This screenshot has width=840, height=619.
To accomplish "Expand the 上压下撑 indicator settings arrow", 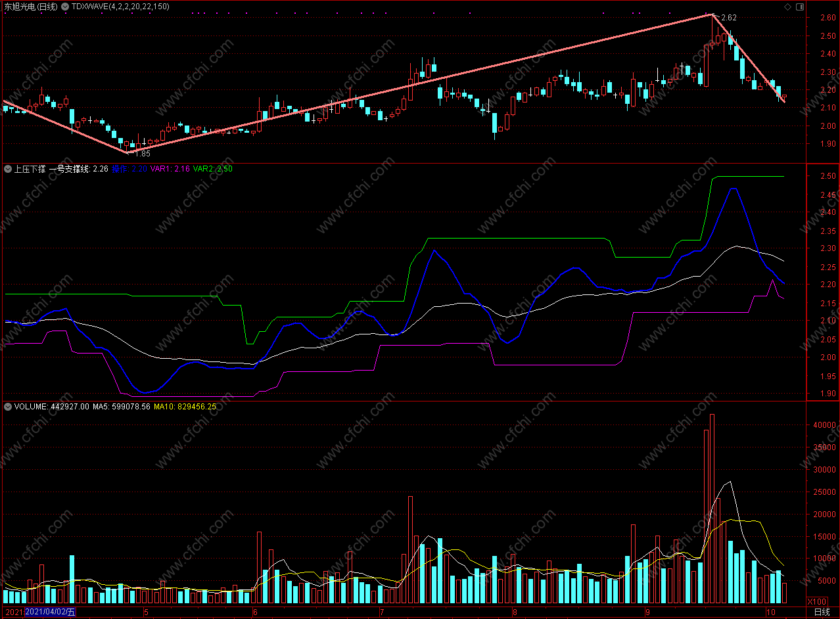I will coord(9,169).
